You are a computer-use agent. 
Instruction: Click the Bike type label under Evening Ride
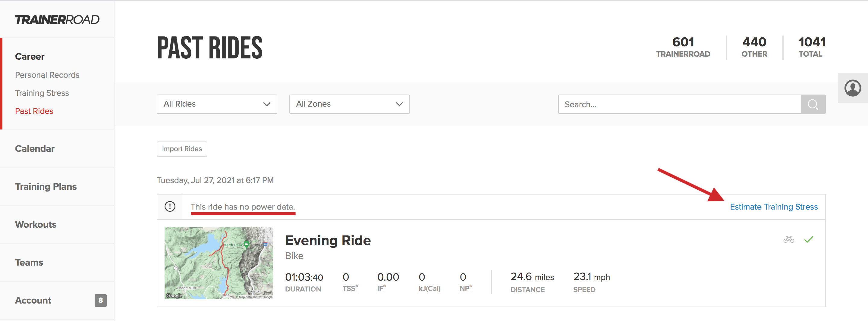pos(294,256)
